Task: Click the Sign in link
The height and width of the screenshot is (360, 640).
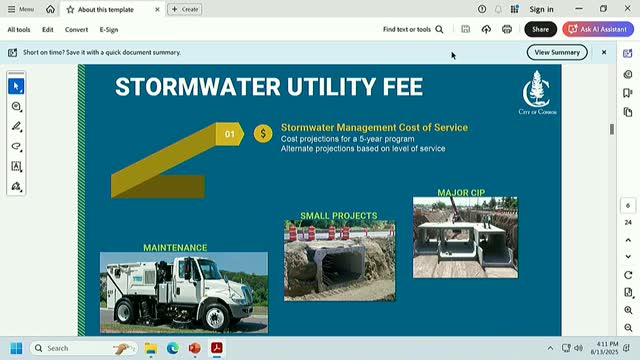Action: pos(541,9)
